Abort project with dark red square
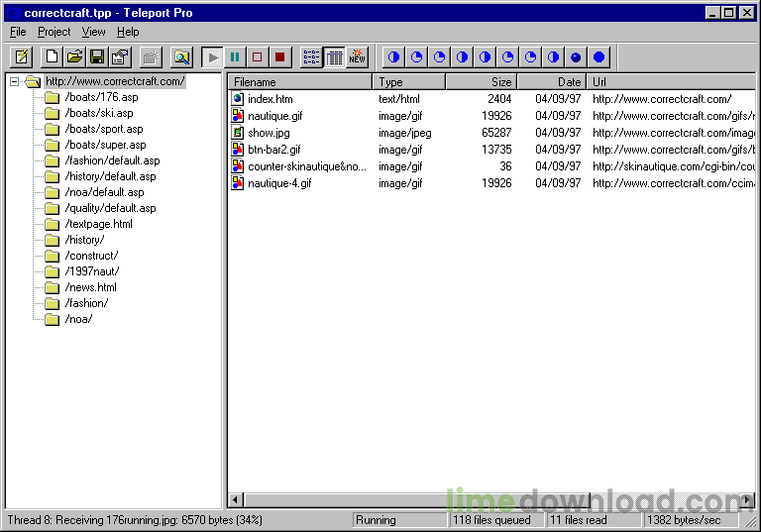 point(280,57)
